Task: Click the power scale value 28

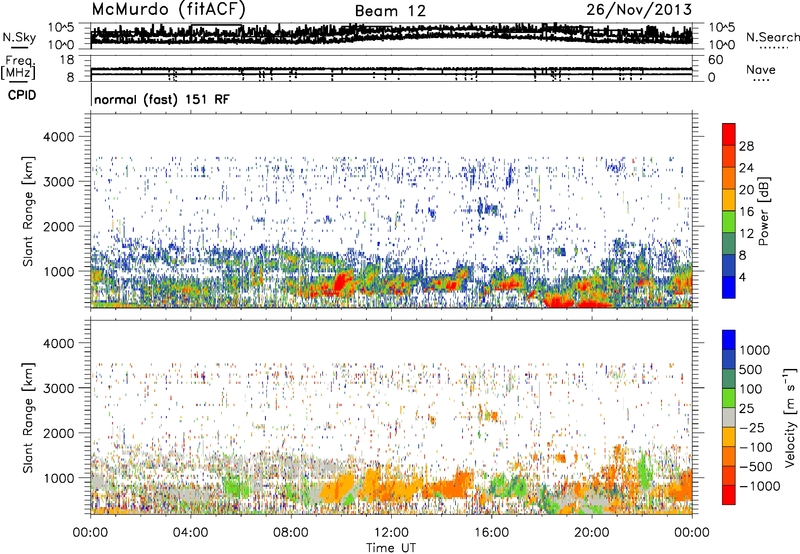Action: [746, 146]
